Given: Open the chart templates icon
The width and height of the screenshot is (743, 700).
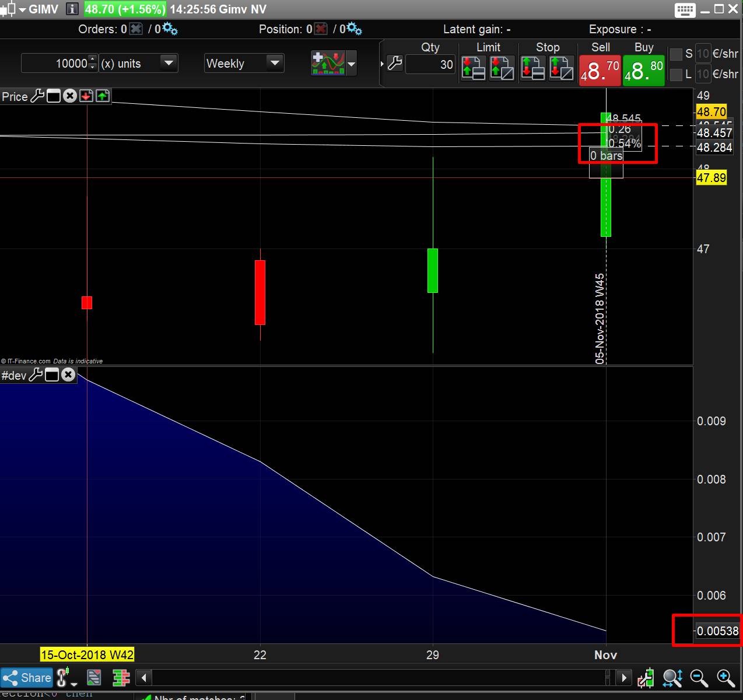Looking at the screenshot, I should (x=94, y=678).
